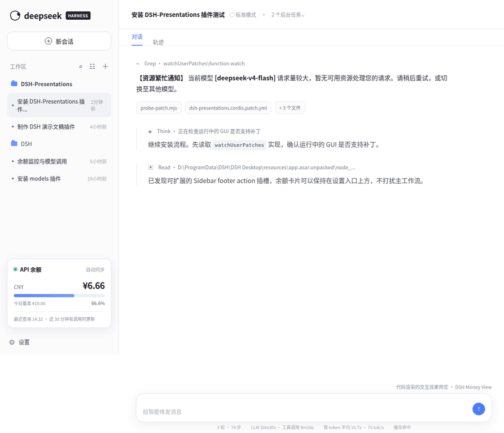Click the DSH Money View label
This screenshot has width=504, height=433.
pos(473,387)
